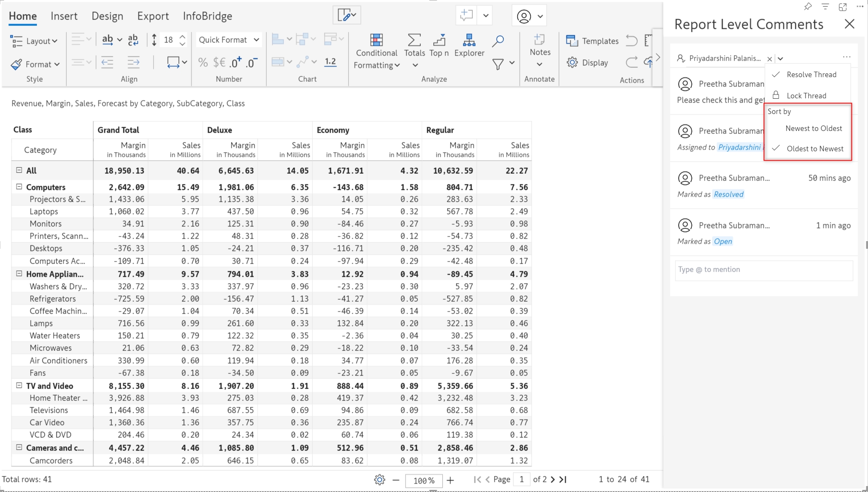Collapse the Computers category row

pyautogui.click(x=19, y=186)
